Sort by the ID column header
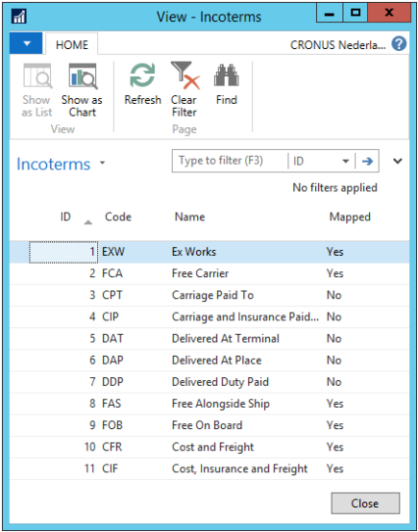 (65, 216)
